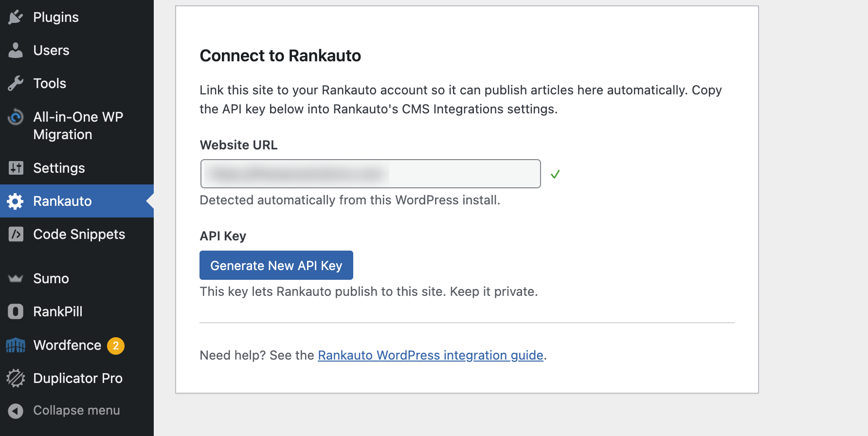This screenshot has height=436, width=868.
Task: Click the Duplicator Pro icon
Action: (16, 378)
